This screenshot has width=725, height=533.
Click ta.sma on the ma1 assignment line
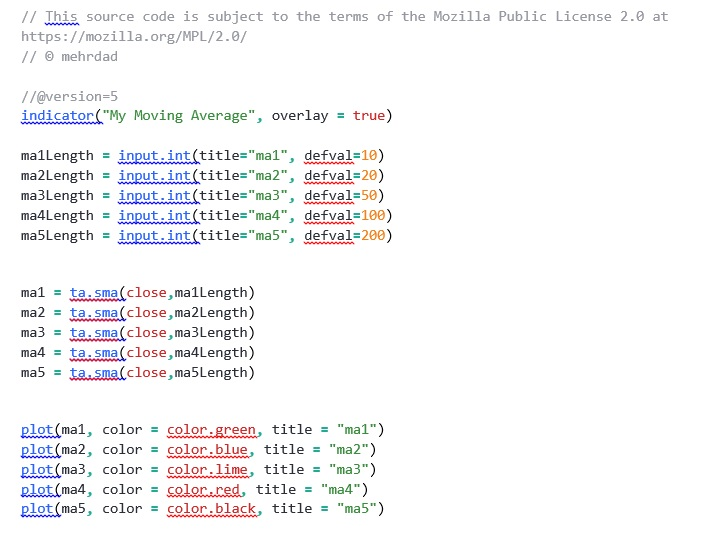(94, 293)
